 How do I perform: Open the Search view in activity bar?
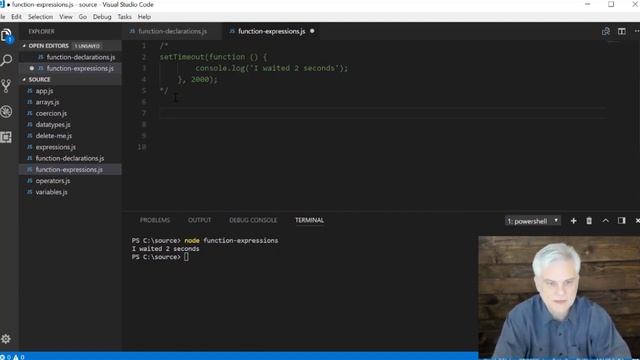[x=7, y=61]
